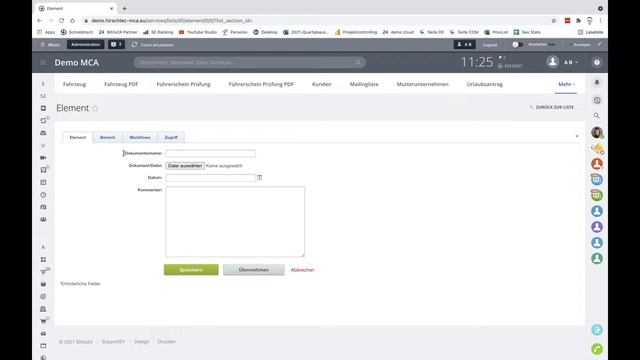This screenshot has height=360, width=640.
Task: Click the Drucken footer link
Action: pyautogui.click(x=166, y=342)
